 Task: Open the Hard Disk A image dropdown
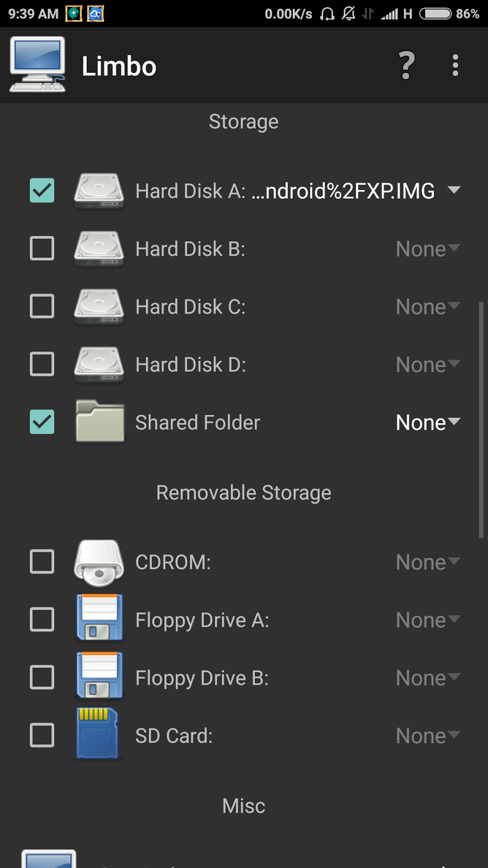coord(453,190)
